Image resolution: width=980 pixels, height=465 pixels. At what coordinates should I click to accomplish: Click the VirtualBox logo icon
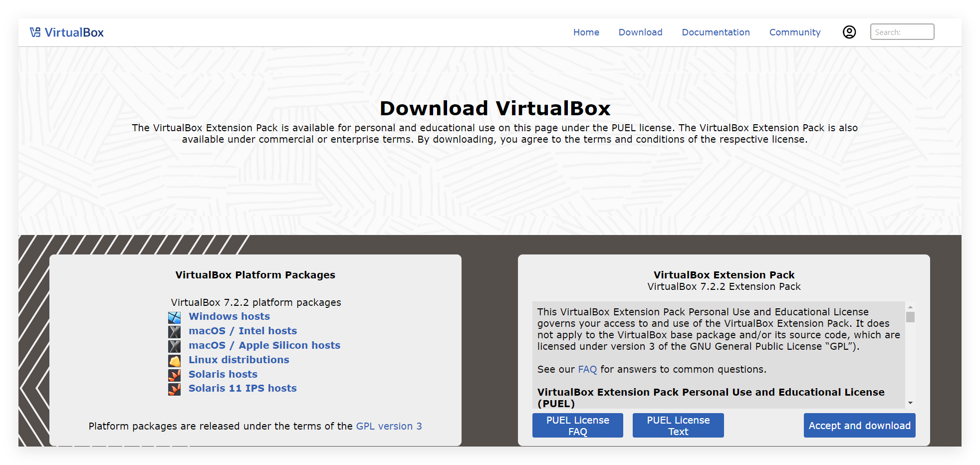(35, 32)
